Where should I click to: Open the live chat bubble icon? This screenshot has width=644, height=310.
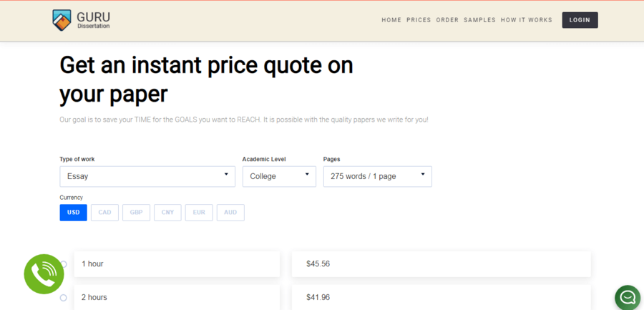[628, 298]
